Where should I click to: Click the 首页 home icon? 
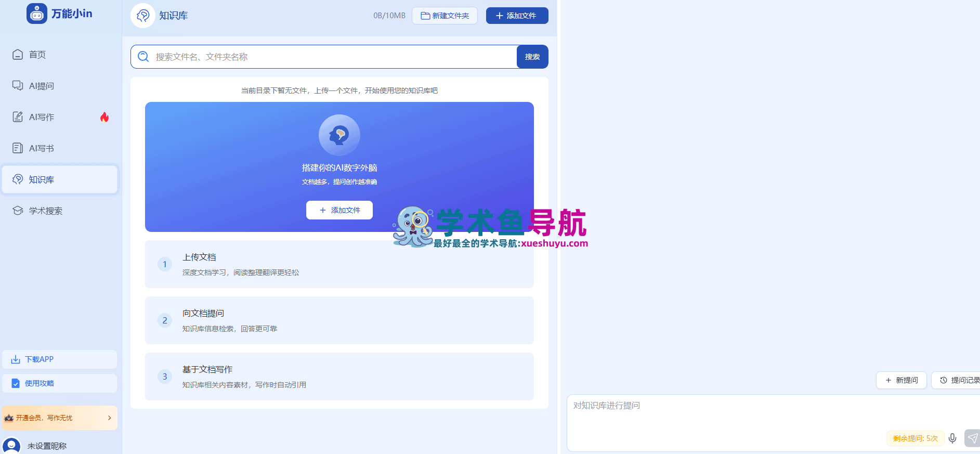point(18,55)
